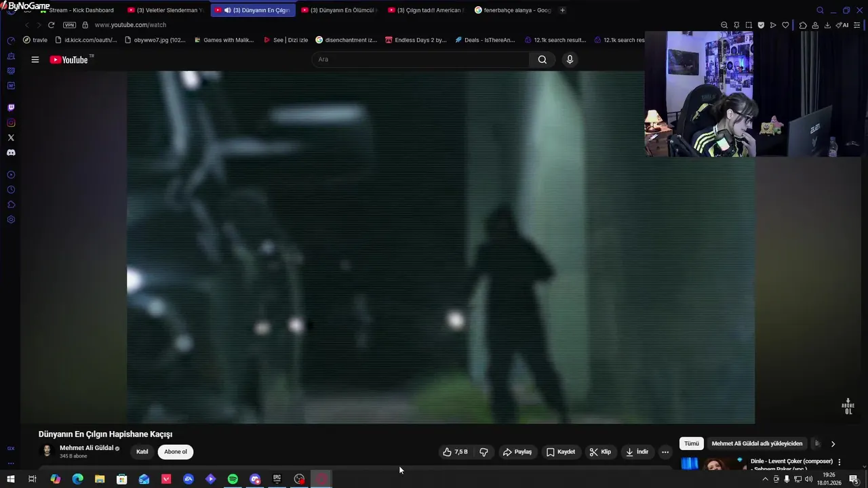Open the travle bookmark
This screenshot has height=488, width=868.
[x=35, y=40]
